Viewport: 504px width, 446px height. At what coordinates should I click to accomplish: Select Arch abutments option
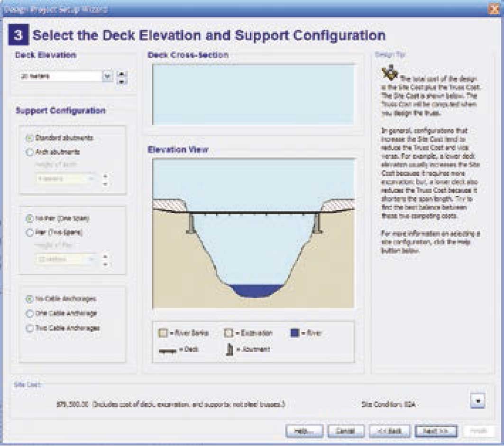tap(29, 152)
